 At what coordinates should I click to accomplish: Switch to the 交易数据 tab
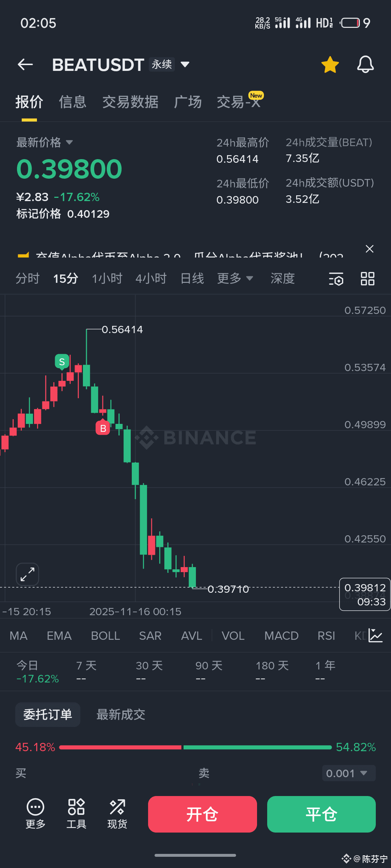click(130, 102)
